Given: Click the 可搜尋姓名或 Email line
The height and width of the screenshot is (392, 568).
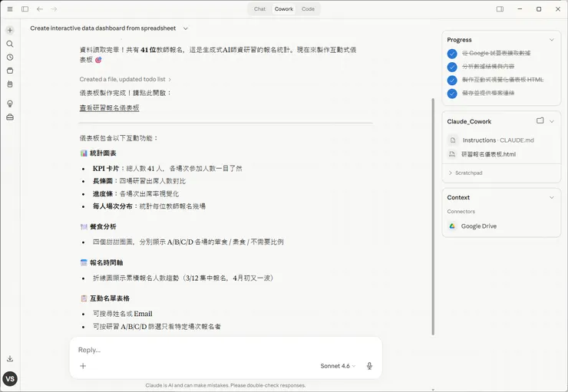Looking at the screenshot, I should pyautogui.click(x=123, y=314).
